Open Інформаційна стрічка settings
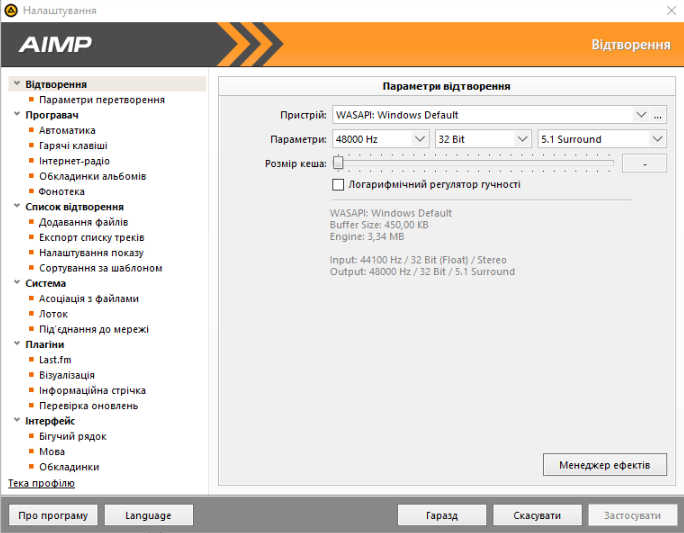The image size is (684, 533). [92, 390]
